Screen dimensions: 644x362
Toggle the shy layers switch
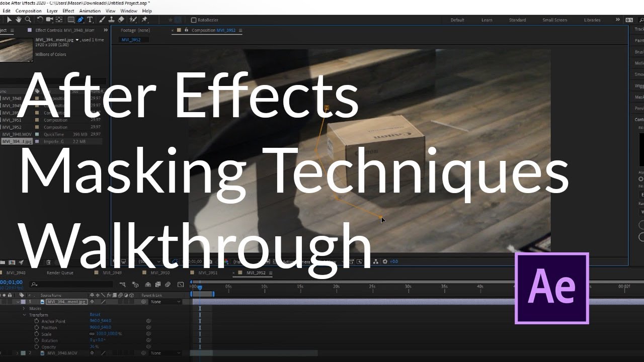click(x=148, y=285)
